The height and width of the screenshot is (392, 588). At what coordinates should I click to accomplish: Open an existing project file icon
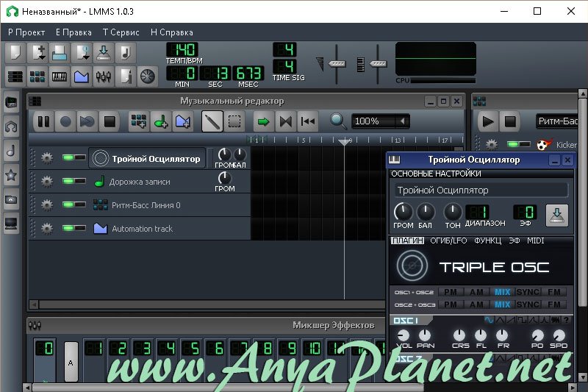[60, 53]
